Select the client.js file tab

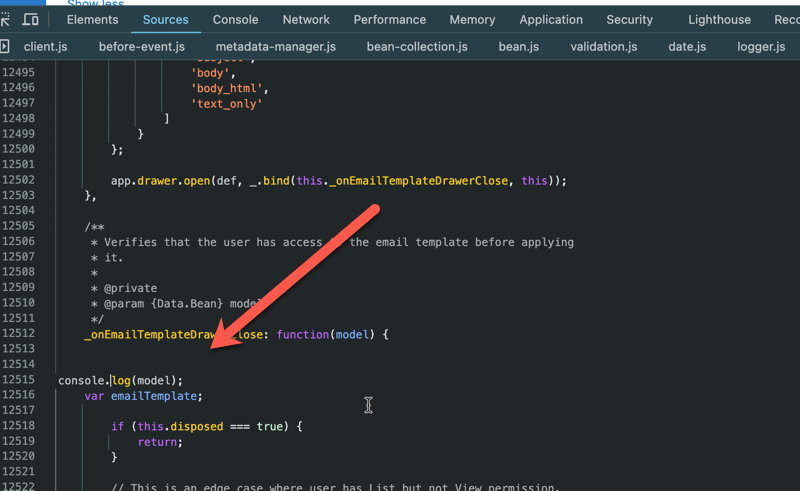[x=45, y=46]
